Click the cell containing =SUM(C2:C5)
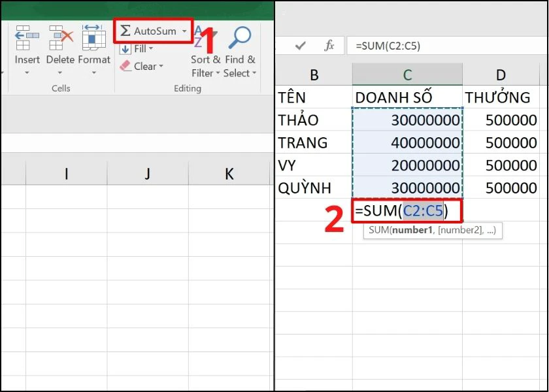The width and height of the screenshot is (549, 392). tap(407, 210)
